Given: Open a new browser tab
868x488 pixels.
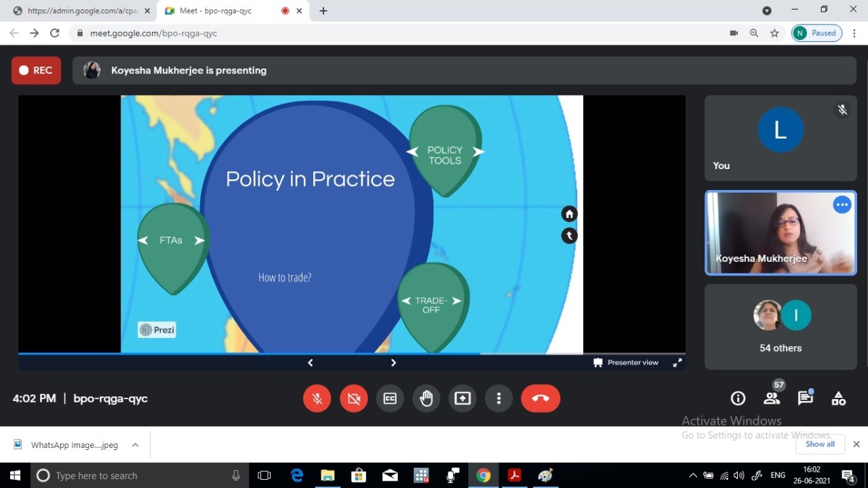Looking at the screenshot, I should pos(323,11).
